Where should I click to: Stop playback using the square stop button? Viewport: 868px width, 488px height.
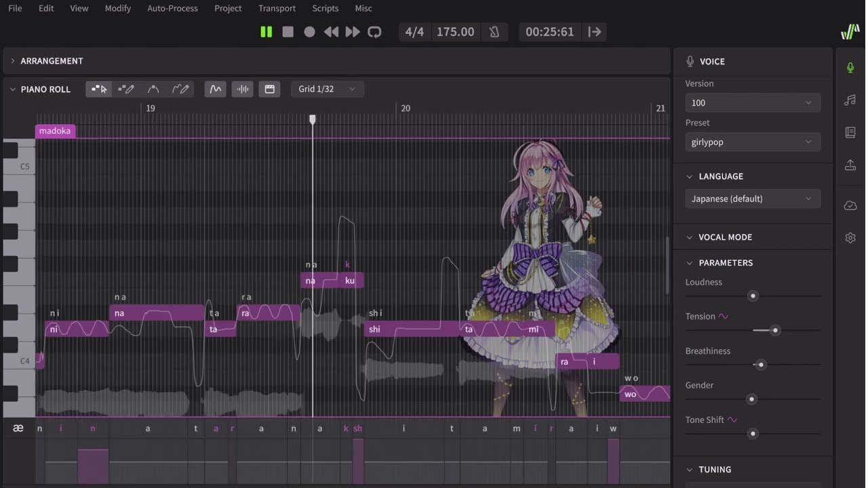click(288, 32)
